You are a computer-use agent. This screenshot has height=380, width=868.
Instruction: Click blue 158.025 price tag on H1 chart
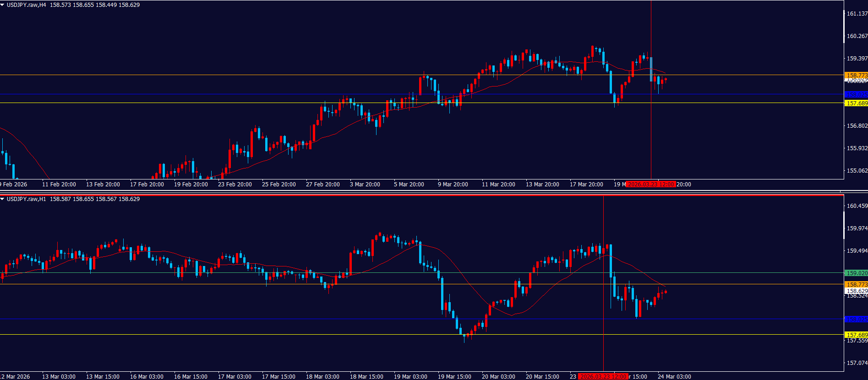(856, 319)
